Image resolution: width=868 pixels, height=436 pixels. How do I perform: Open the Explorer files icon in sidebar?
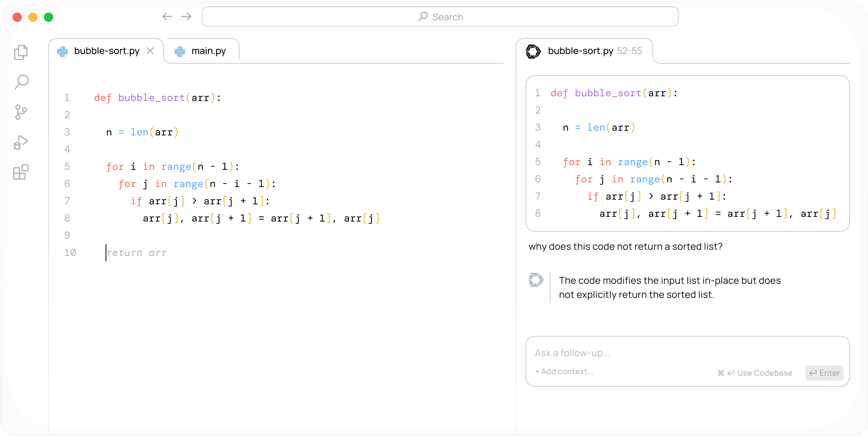point(21,52)
